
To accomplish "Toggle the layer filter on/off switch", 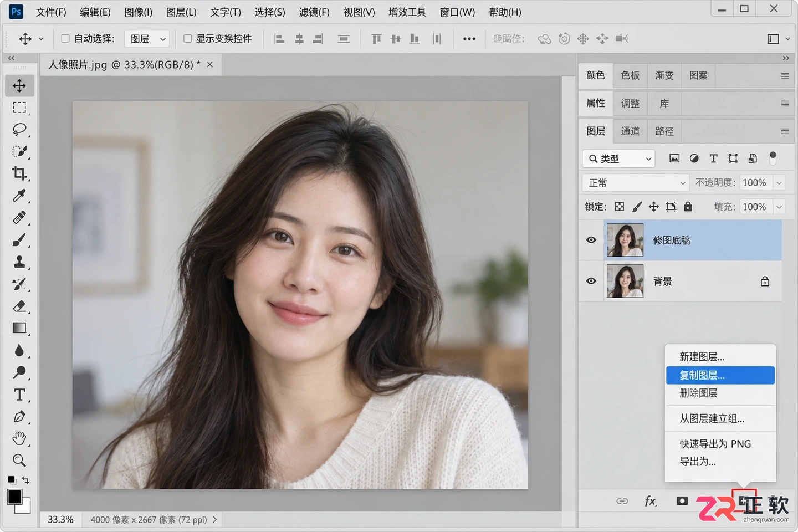I will tap(773, 158).
